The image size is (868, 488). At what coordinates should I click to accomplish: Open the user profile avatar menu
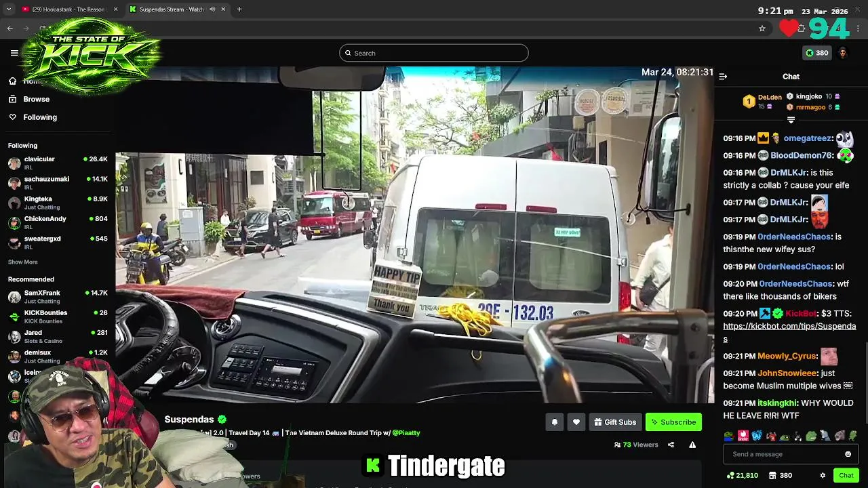coord(843,53)
